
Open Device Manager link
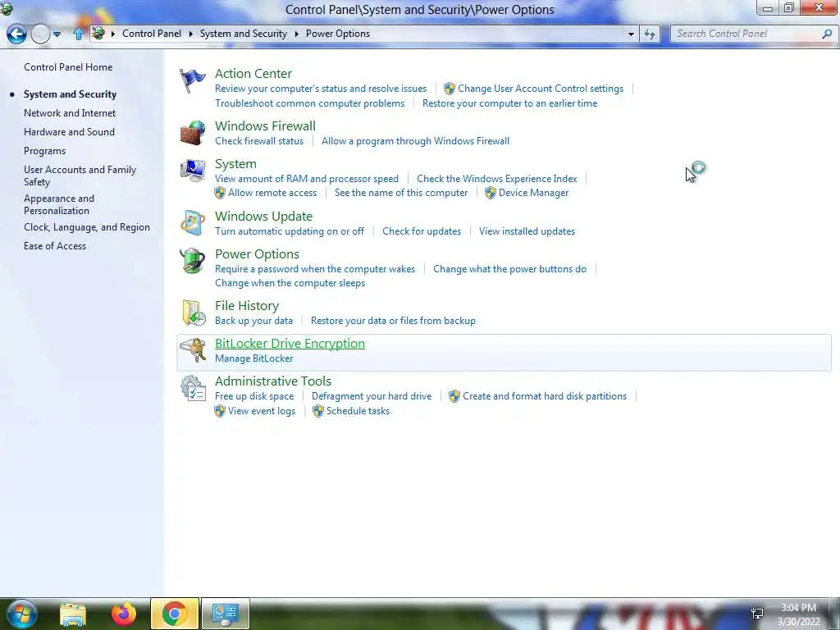533,193
